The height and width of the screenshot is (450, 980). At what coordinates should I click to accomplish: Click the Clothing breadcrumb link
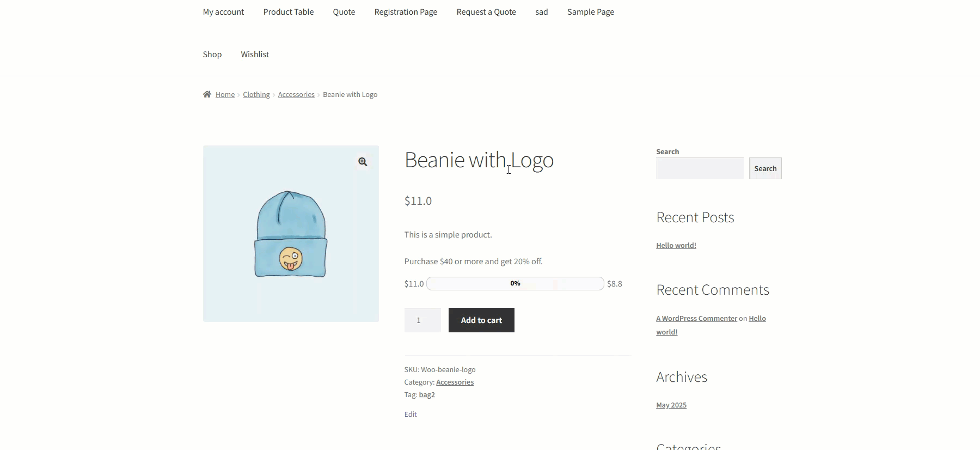[x=256, y=95]
